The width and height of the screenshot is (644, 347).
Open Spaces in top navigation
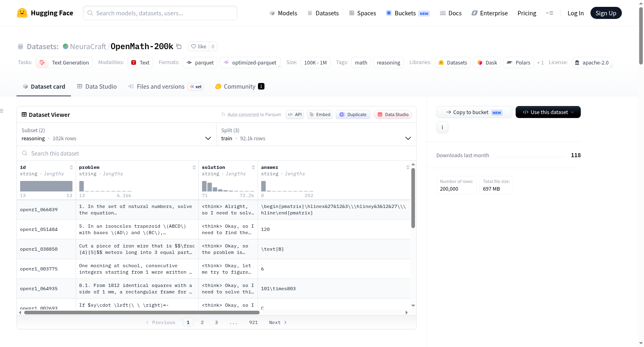coord(363,13)
